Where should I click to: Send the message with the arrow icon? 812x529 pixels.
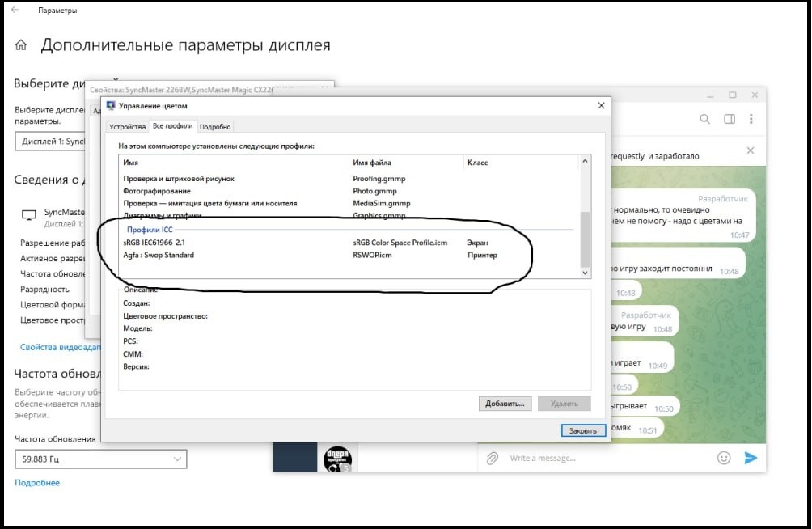[x=751, y=458]
